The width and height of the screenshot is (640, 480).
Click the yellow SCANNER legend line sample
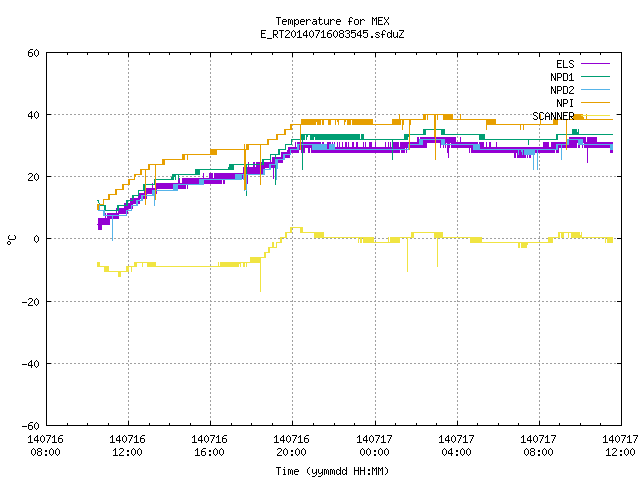tap(595, 116)
